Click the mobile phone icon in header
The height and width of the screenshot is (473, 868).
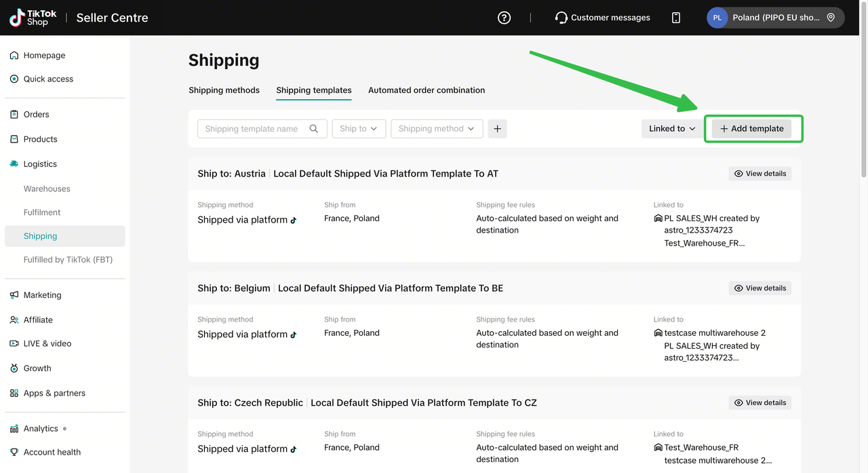pos(676,18)
